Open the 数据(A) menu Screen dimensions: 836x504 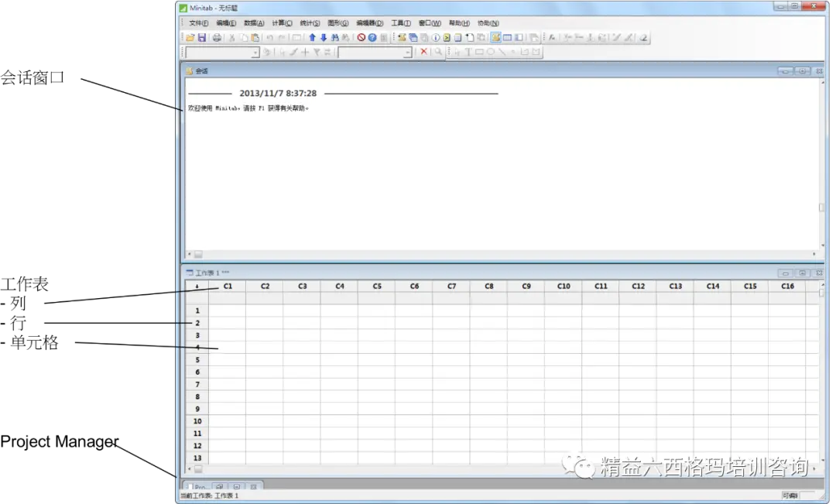[x=254, y=23]
